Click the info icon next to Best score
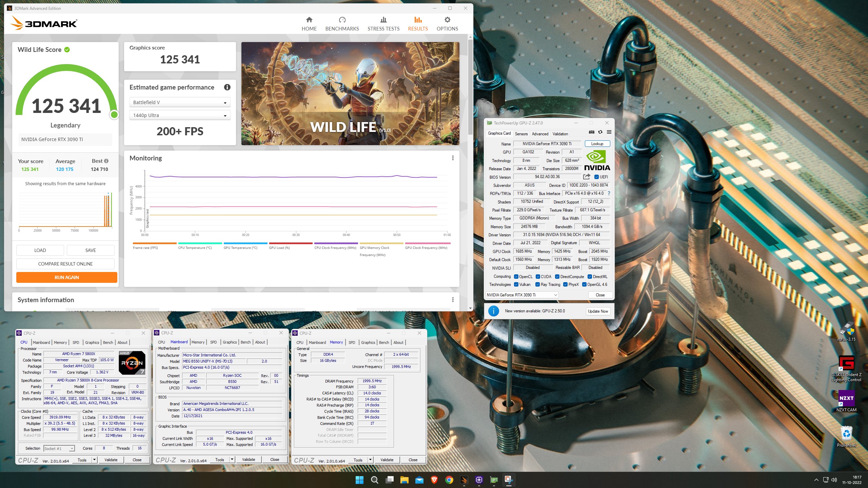868x488 pixels. pos(106,161)
